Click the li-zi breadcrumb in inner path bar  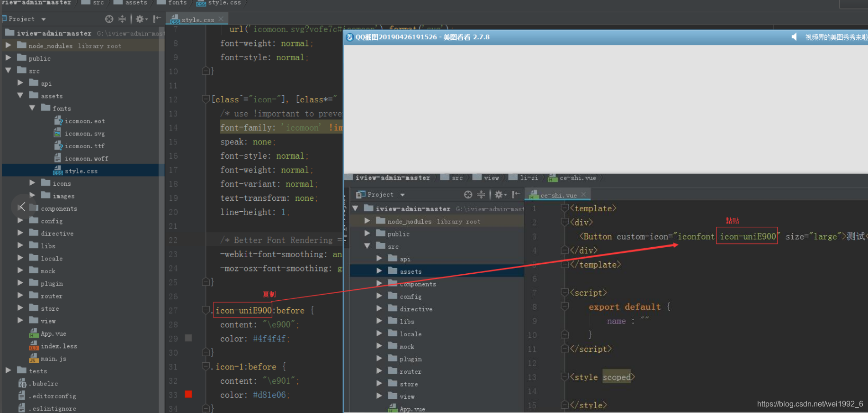coord(524,178)
